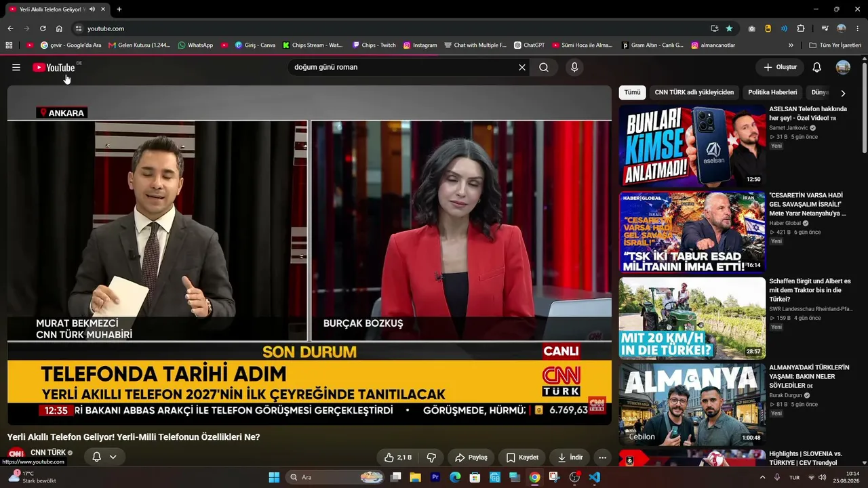Open Highlights SLOVENIA vs. TÜRKİYE video title
The height and width of the screenshot is (488, 868).
click(806, 458)
